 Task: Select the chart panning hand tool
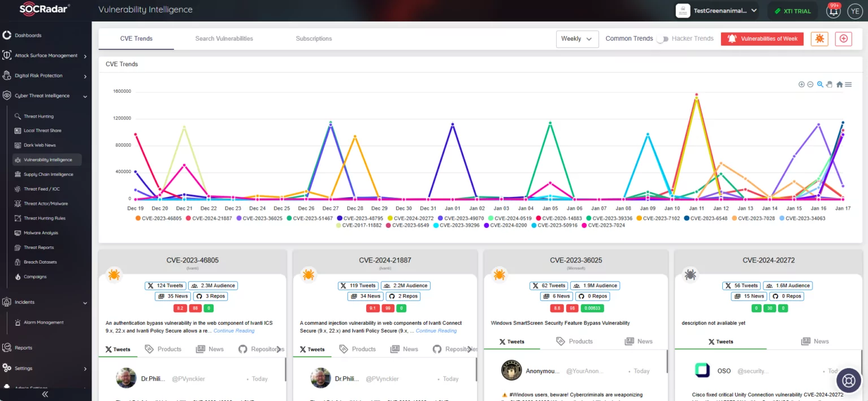[830, 84]
